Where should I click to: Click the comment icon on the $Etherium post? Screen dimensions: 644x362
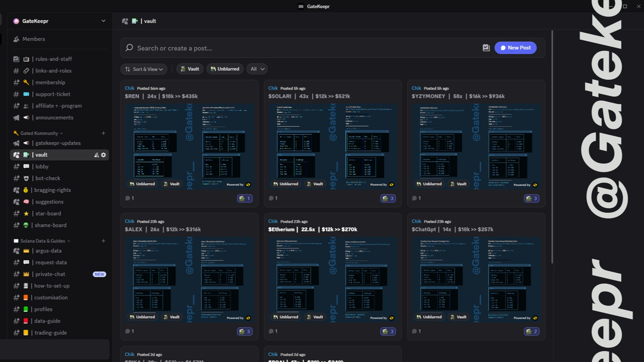[x=271, y=331]
